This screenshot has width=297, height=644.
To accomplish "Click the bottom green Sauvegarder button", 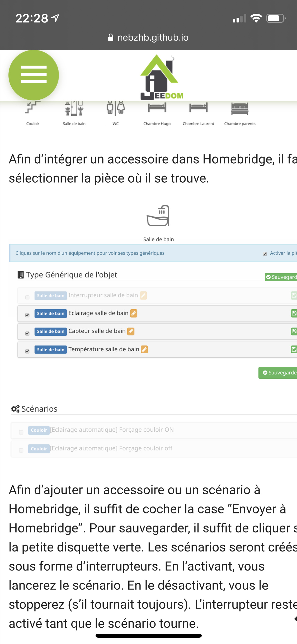I will click(278, 373).
